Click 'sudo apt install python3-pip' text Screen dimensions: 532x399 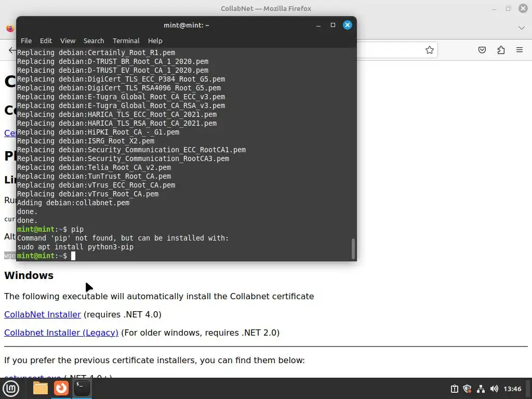pos(75,247)
